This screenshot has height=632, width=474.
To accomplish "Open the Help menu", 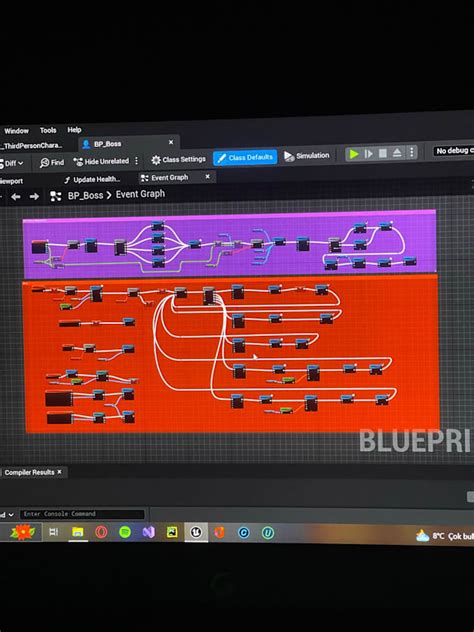I will (74, 130).
